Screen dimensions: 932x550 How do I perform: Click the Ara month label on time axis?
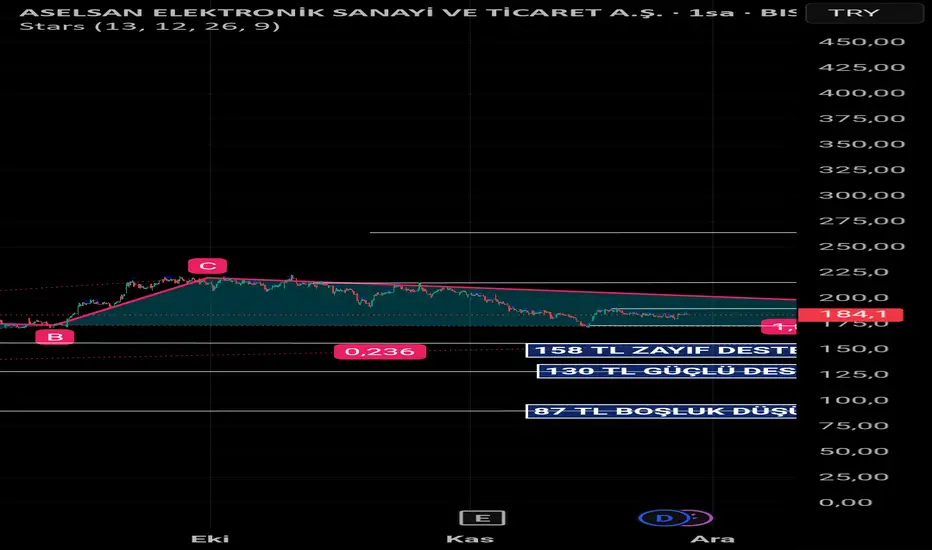[713, 539]
